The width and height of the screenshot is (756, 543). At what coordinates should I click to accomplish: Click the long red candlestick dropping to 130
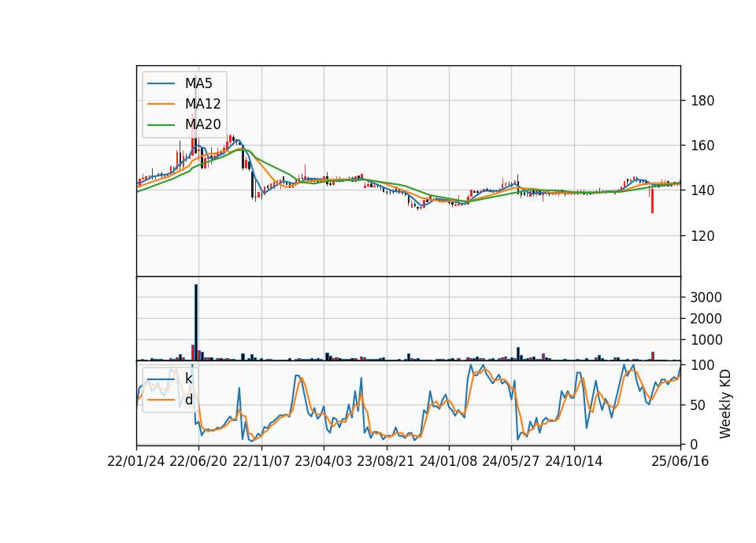pyautogui.click(x=652, y=201)
